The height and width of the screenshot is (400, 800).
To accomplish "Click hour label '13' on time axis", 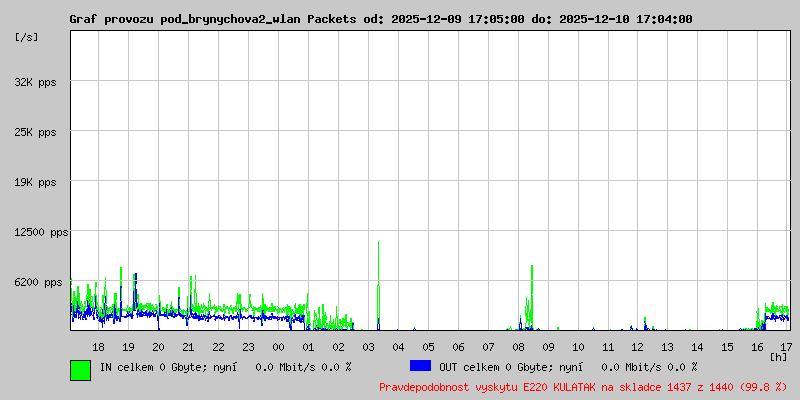I will pyautogui.click(x=668, y=347).
